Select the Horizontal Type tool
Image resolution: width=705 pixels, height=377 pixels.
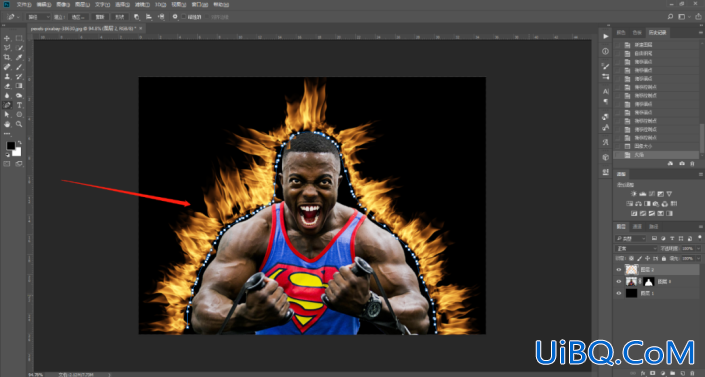tap(19, 105)
